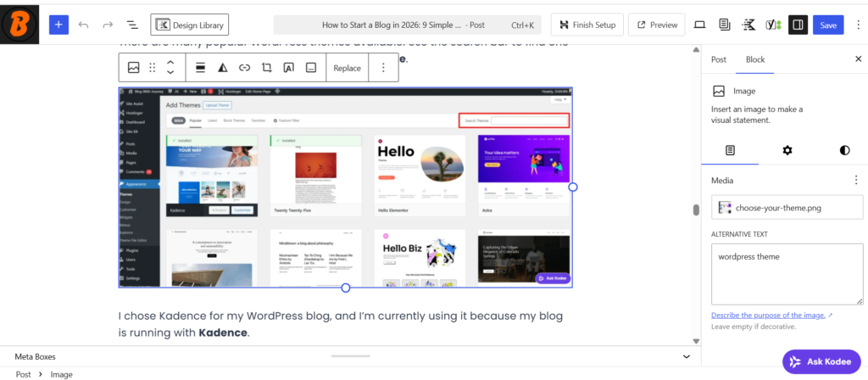868x380 pixels.
Task: Click the right-side image resize handle
Action: 573,187
